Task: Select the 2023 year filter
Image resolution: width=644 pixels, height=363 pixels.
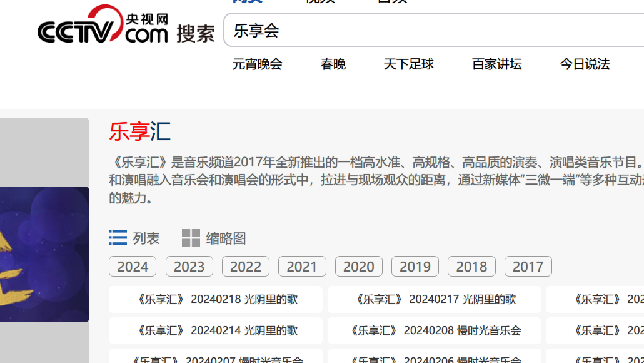Action: click(189, 267)
